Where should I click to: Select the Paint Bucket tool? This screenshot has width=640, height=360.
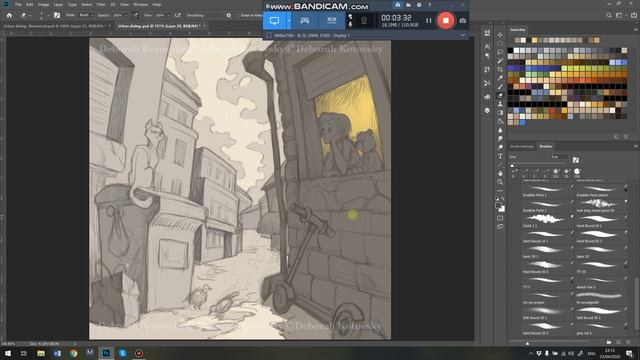tap(500, 121)
